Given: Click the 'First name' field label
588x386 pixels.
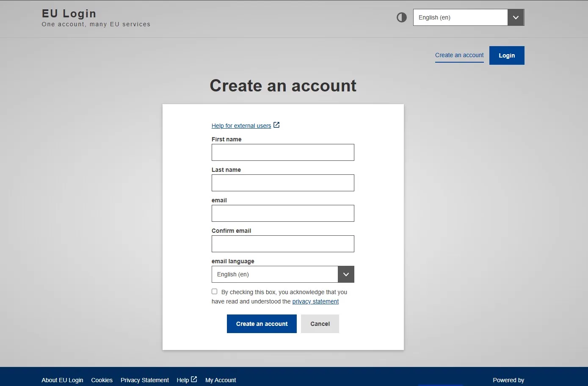Looking at the screenshot, I should (x=226, y=139).
